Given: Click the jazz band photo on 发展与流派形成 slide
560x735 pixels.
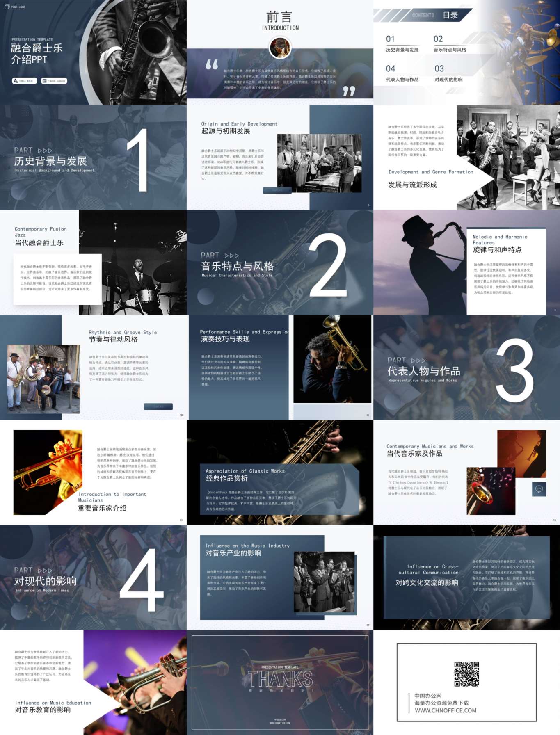Looking at the screenshot, I should (x=508, y=157).
